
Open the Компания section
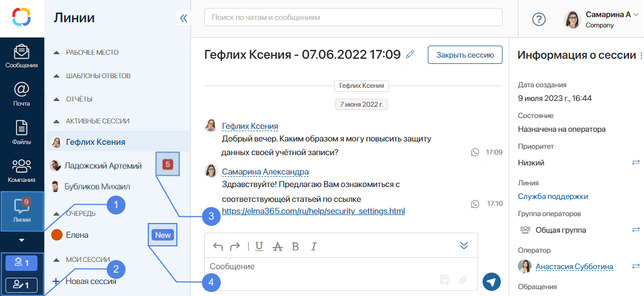click(x=22, y=171)
